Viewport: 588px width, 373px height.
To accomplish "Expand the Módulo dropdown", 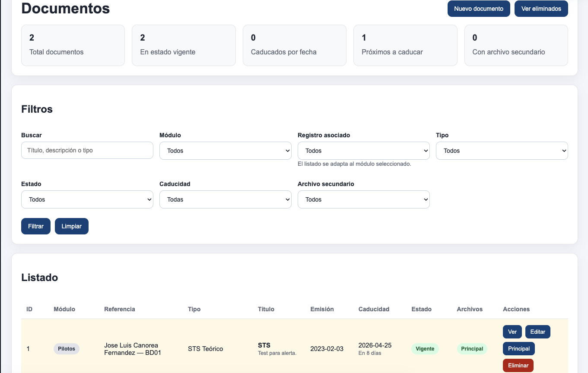I will pyautogui.click(x=226, y=151).
